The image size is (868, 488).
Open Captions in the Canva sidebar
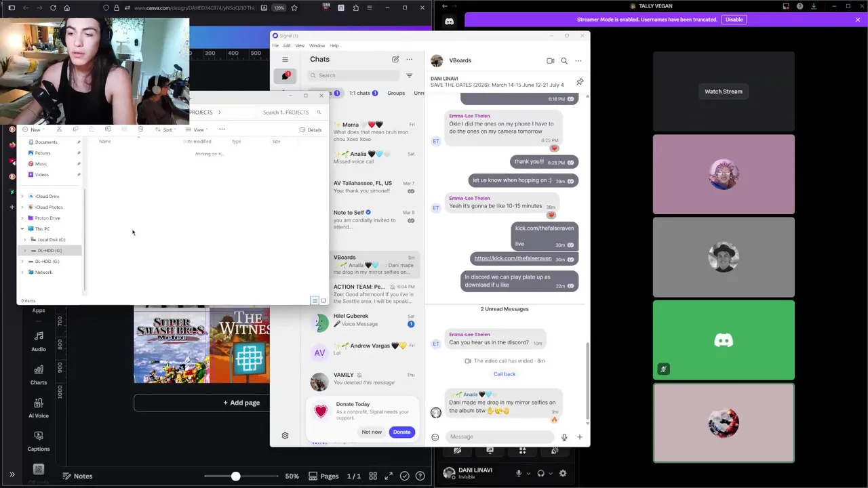39,441
